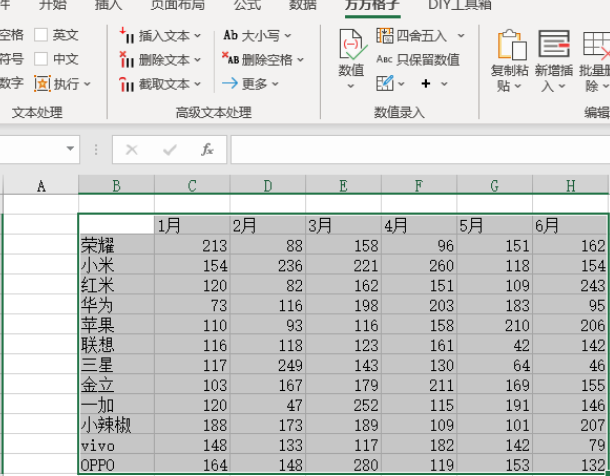Click the 插入文本 icon
Viewport: 610px width, 476px height.
coord(127,35)
